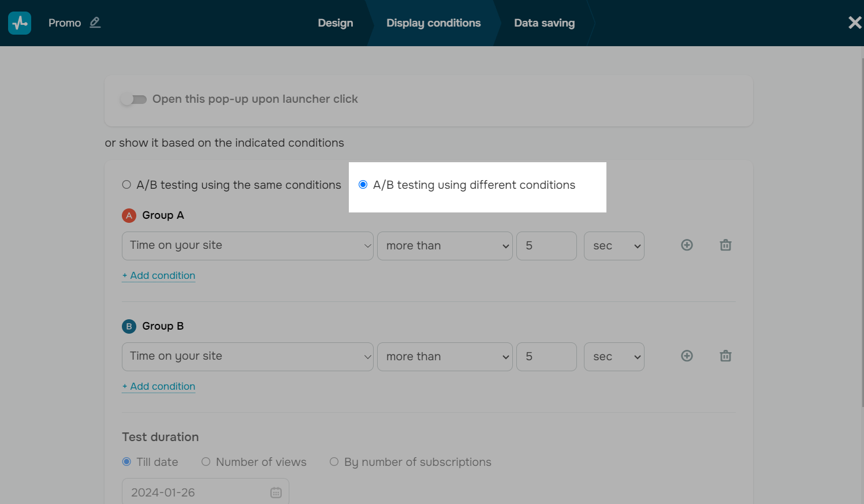Choose 'By number of subscriptions' option
The width and height of the screenshot is (864, 504).
pyautogui.click(x=334, y=462)
